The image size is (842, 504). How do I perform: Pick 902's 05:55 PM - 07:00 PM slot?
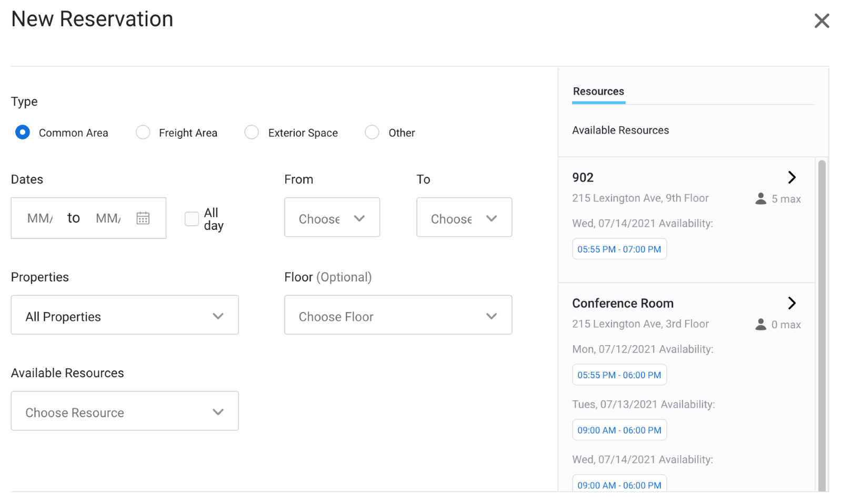click(x=619, y=249)
